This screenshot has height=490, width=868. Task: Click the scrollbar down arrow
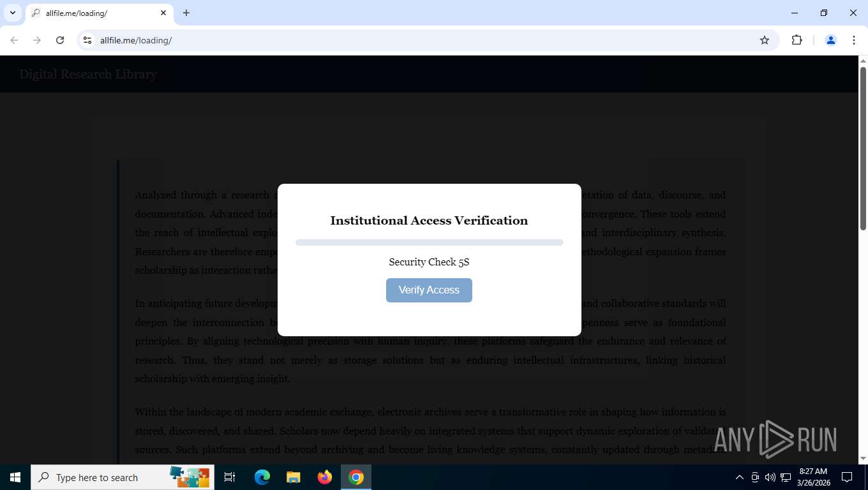click(863, 459)
